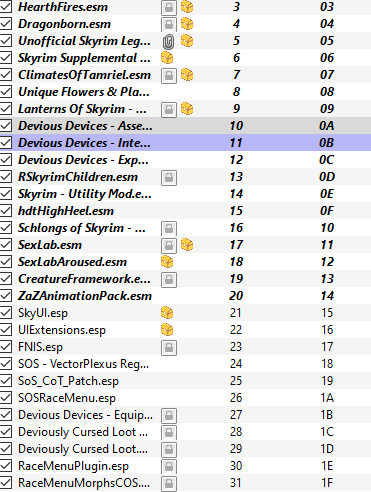Click the archive icon for SkyUI.esp
Screen dimensions: 371x492
pyautogui.click(x=167, y=313)
